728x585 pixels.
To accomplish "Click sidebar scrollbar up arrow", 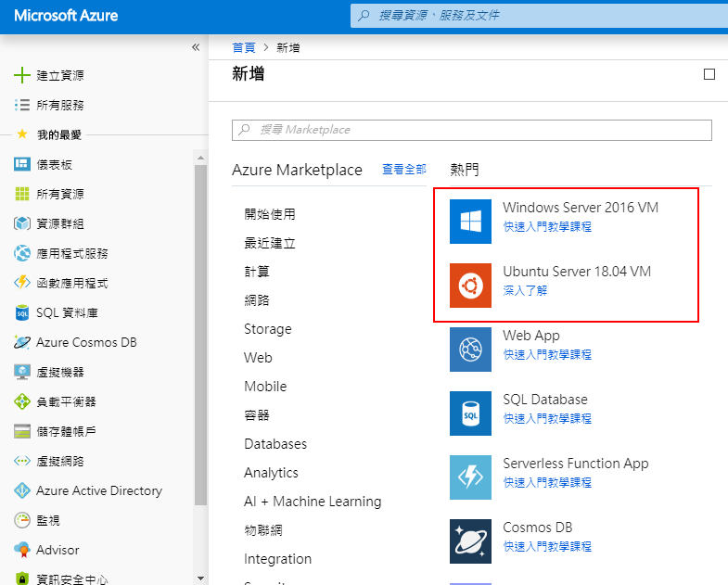I will pyautogui.click(x=200, y=158).
